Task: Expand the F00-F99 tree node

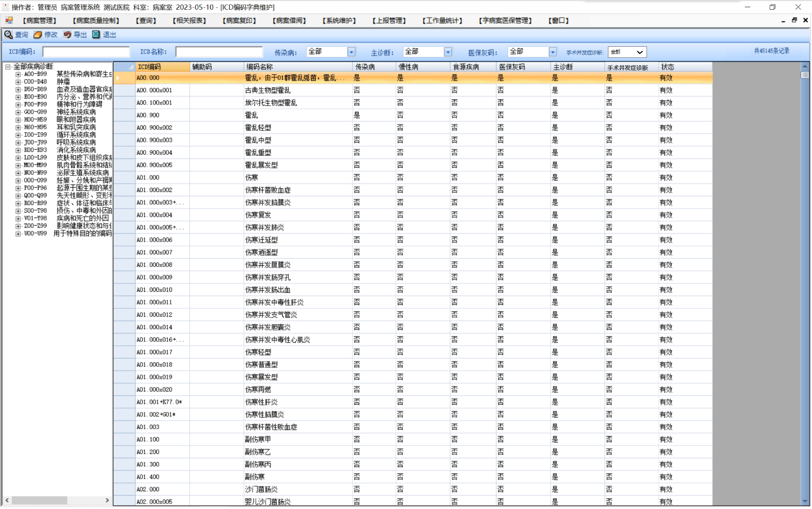Action: coord(18,105)
